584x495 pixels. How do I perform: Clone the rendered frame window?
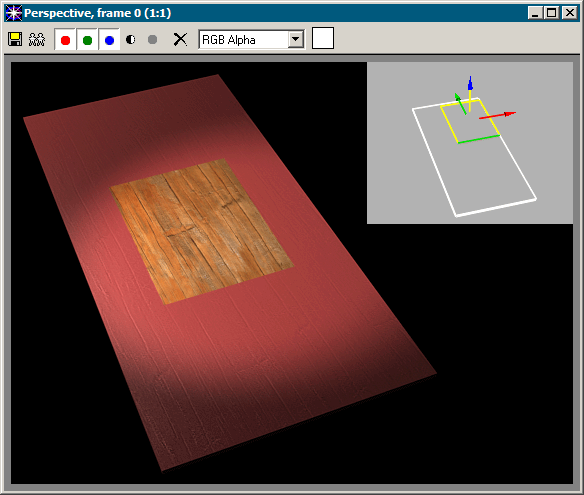point(37,39)
